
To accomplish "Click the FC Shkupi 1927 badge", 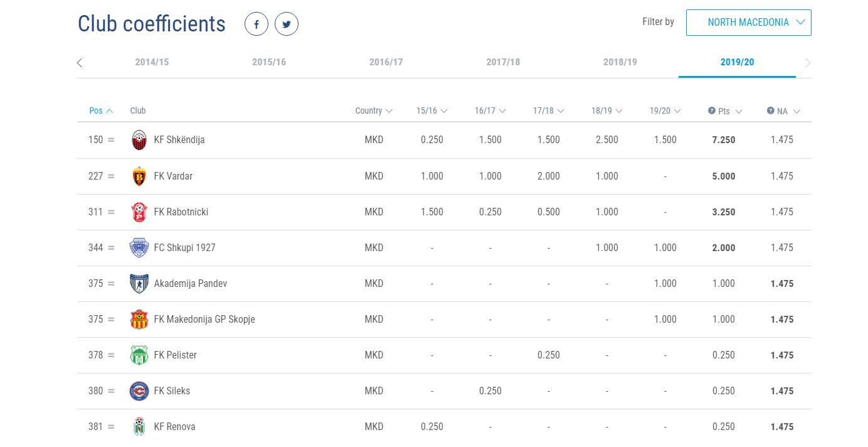I will pos(139,248).
